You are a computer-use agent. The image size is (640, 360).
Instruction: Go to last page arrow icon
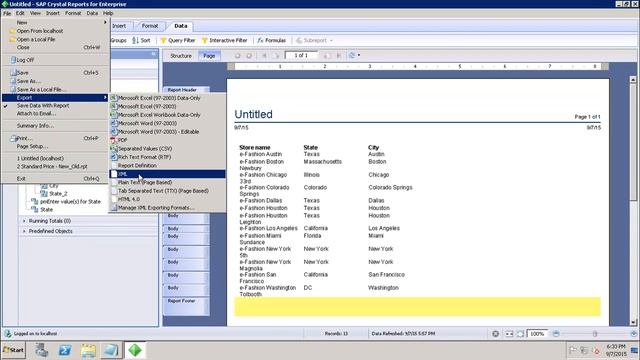[338, 56]
